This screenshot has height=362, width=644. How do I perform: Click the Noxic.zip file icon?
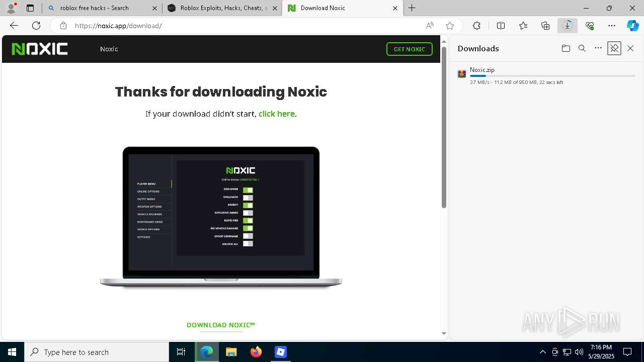(462, 74)
